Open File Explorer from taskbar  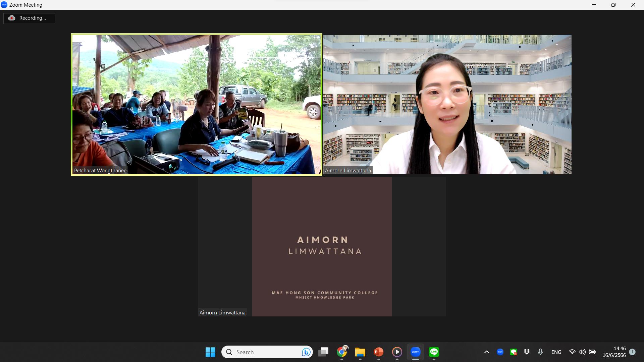coord(360,352)
